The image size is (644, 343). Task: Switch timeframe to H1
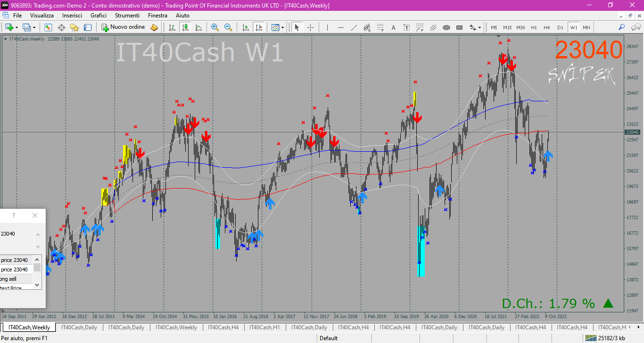(534, 27)
